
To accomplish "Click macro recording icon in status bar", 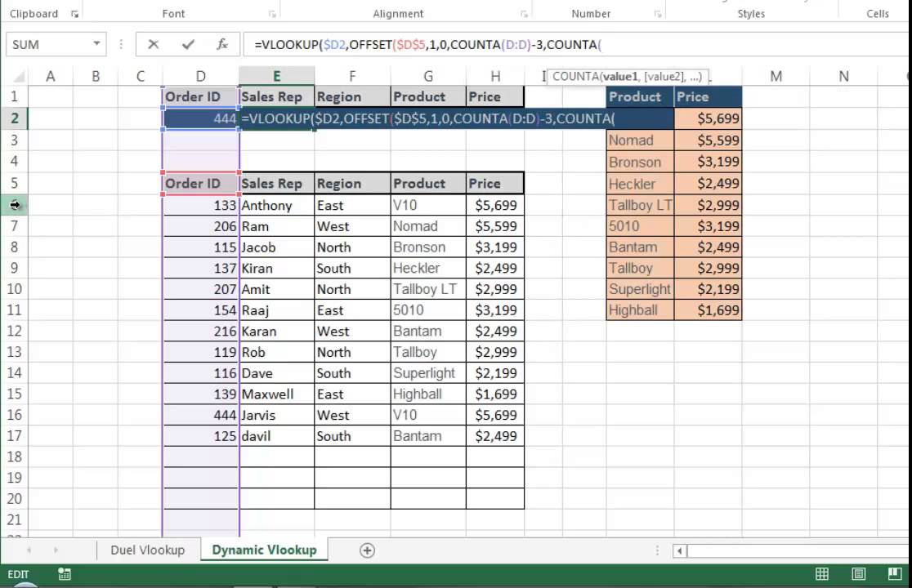I will coord(65,574).
